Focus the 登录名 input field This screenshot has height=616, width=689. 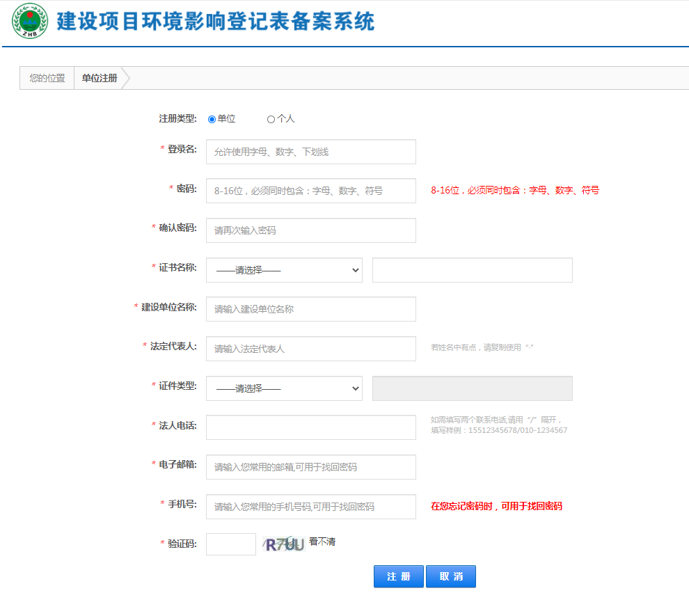pos(310,152)
